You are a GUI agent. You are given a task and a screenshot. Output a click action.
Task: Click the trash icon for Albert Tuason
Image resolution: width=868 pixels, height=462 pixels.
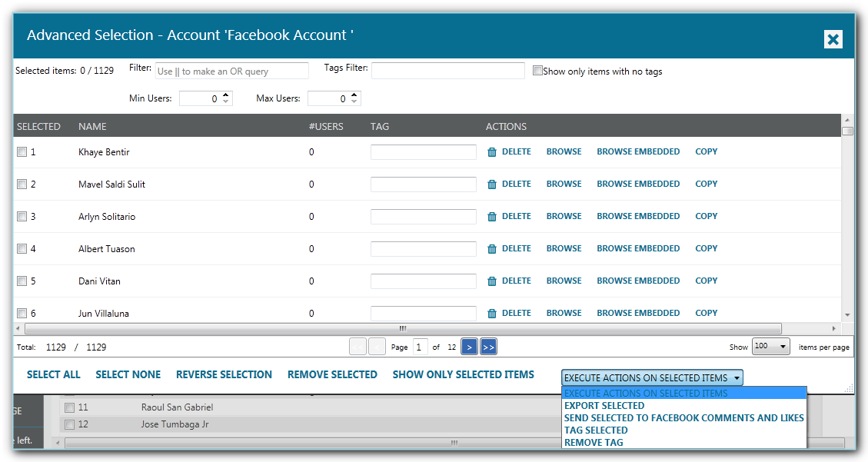pyautogui.click(x=491, y=249)
